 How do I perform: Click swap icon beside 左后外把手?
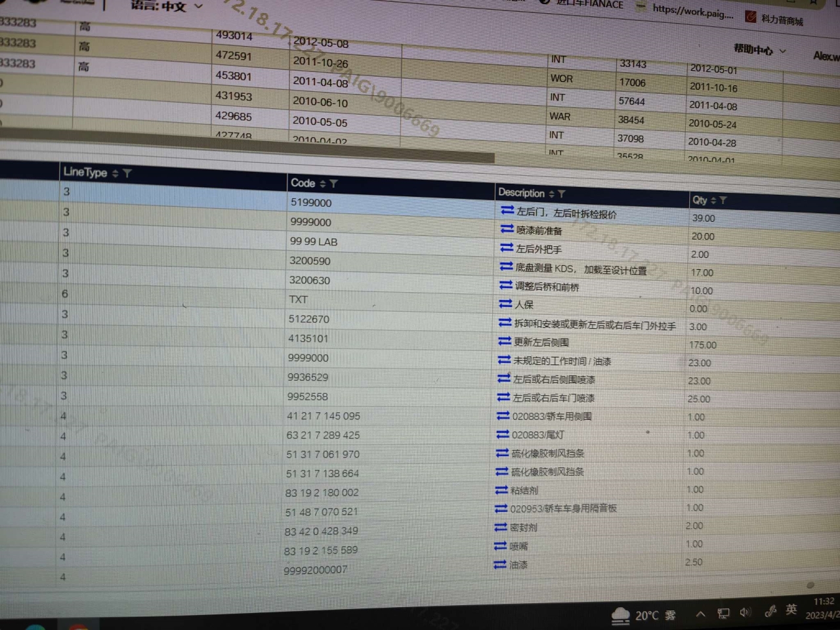click(x=506, y=248)
